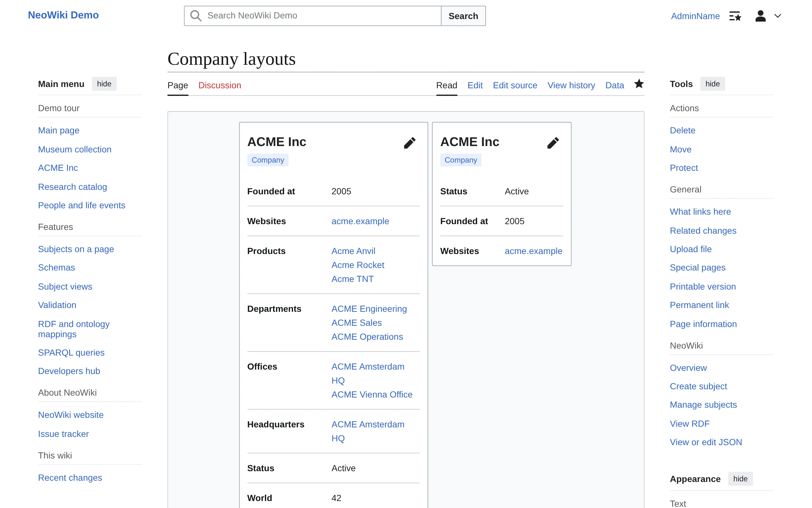
Task: Open Printable version in Tools
Action: click(x=703, y=287)
